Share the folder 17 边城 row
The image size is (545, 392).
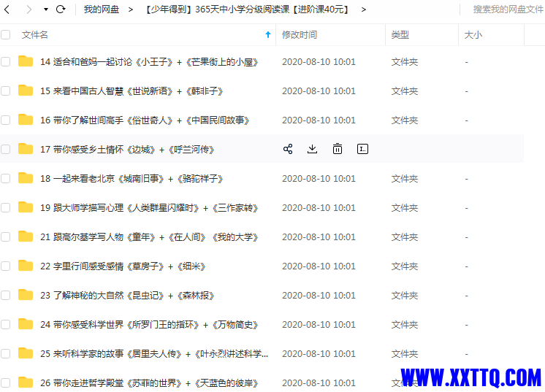click(x=288, y=149)
